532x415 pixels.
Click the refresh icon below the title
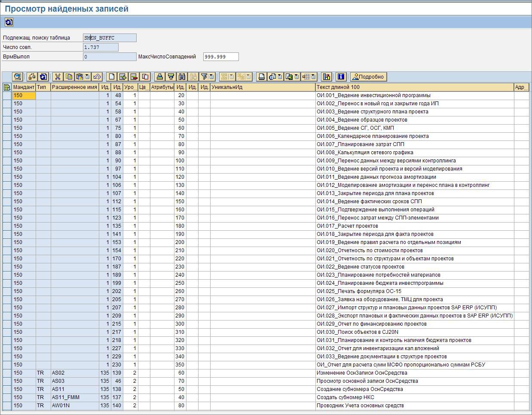click(x=9, y=22)
